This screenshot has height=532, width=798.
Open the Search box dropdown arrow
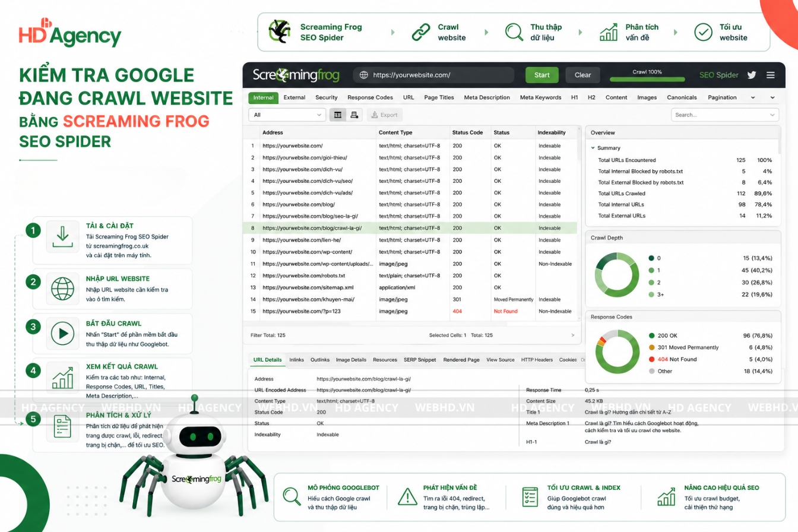[772, 115]
